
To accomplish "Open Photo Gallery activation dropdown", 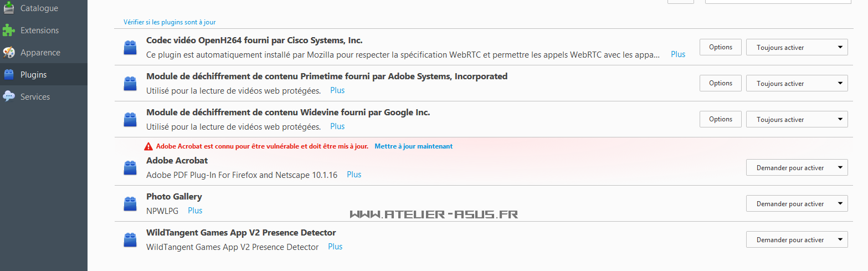I will pos(797,204).
